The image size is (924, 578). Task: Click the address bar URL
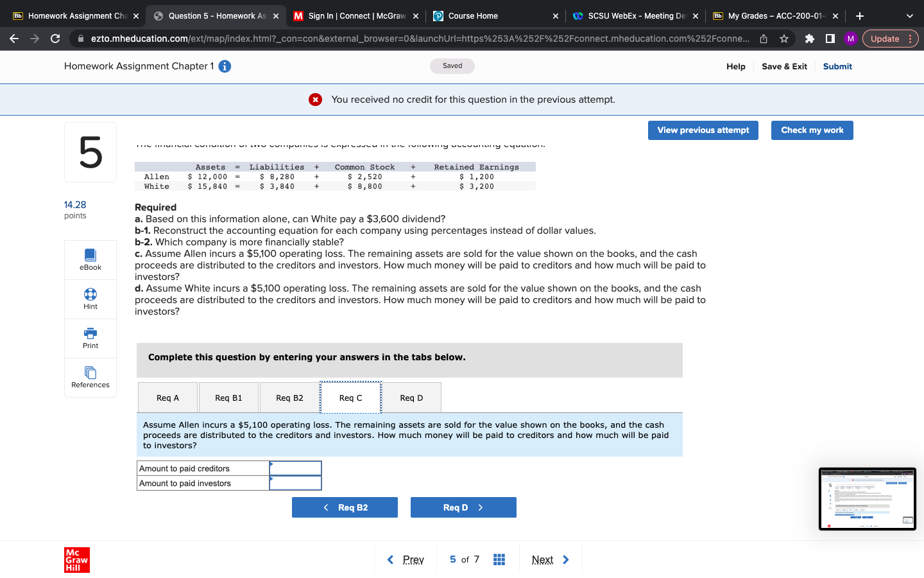[x=420, y=39]
